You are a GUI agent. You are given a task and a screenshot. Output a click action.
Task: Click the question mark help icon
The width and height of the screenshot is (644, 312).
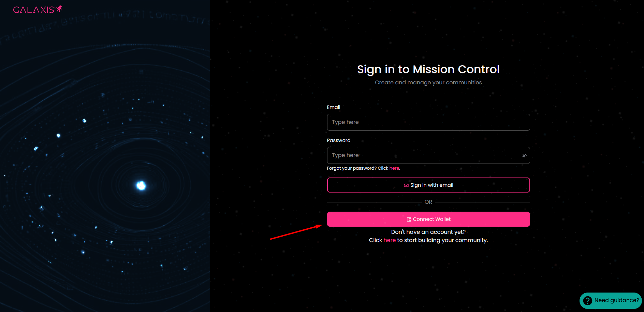[x=587, y=300]
